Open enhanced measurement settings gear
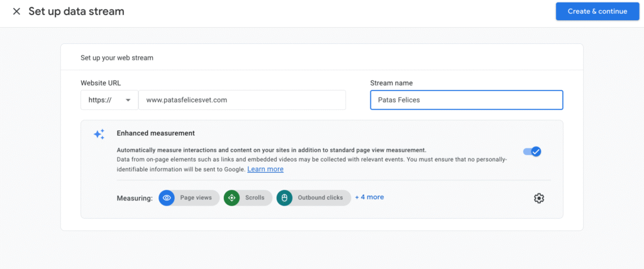 click(x=539, y=198)
